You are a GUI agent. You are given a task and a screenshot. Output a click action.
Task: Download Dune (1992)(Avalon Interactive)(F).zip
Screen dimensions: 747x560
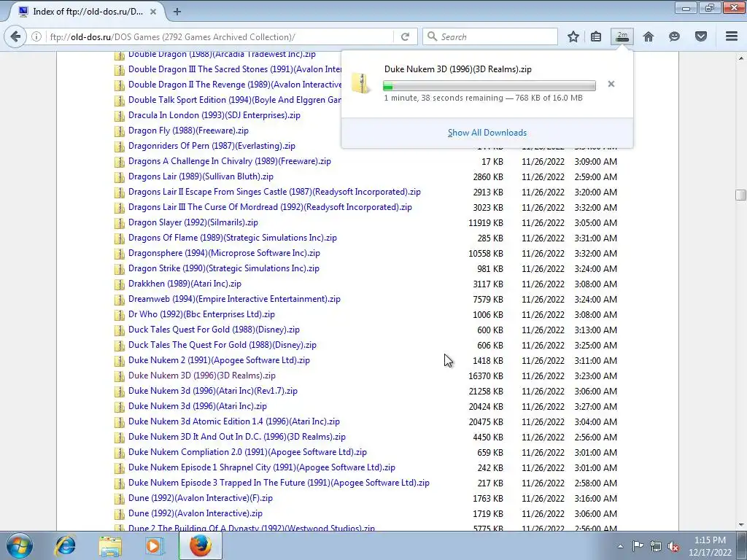[x=200, y=498]
